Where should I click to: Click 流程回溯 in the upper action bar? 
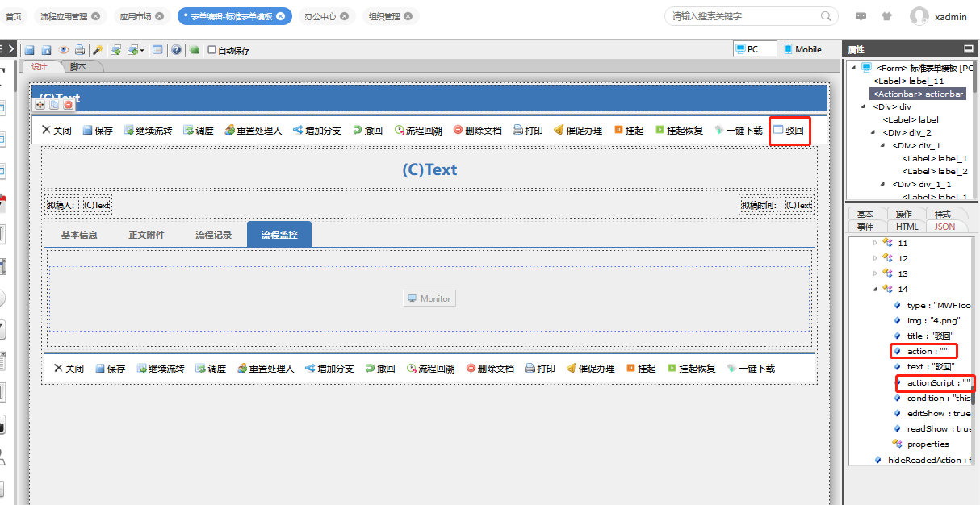point(418,130)
